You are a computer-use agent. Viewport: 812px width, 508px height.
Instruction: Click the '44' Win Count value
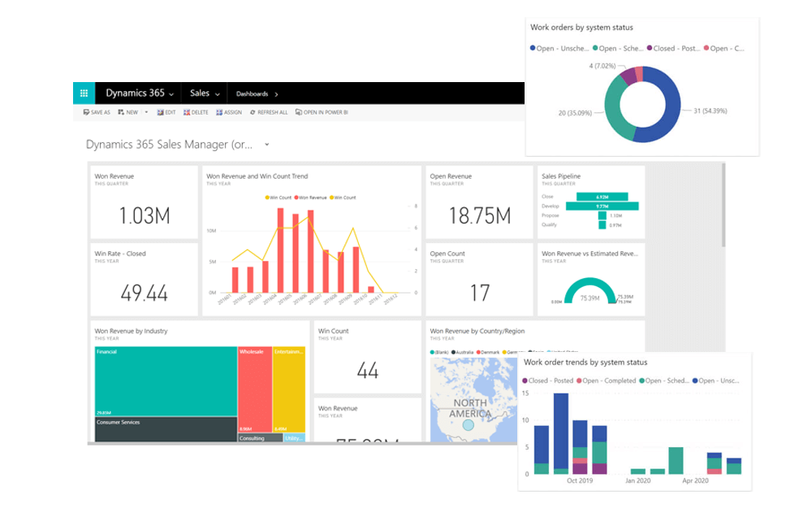368,371
